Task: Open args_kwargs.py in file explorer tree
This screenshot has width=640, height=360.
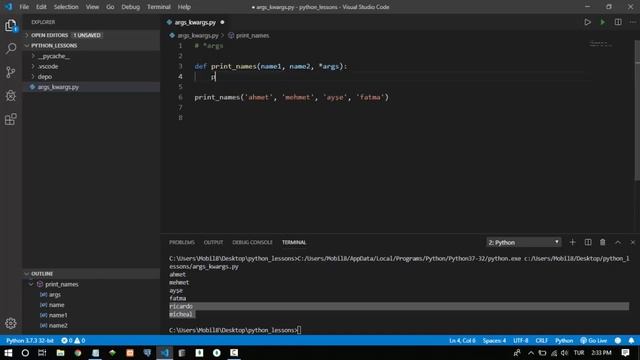Action: 92,87
